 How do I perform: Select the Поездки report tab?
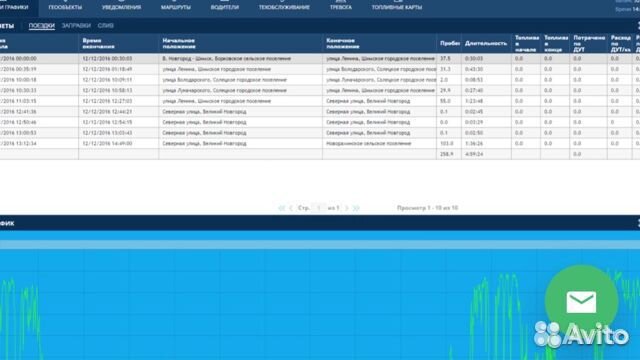coord(42,25)
